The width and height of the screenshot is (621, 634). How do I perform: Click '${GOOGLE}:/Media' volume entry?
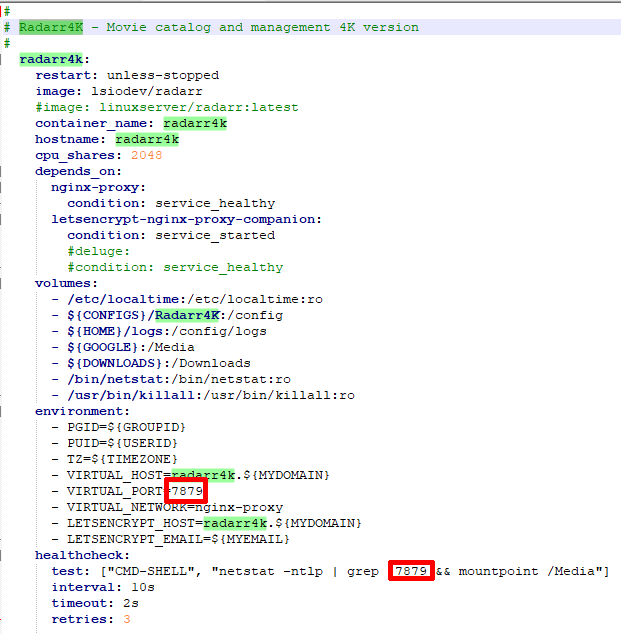click(x=131, y=347)
